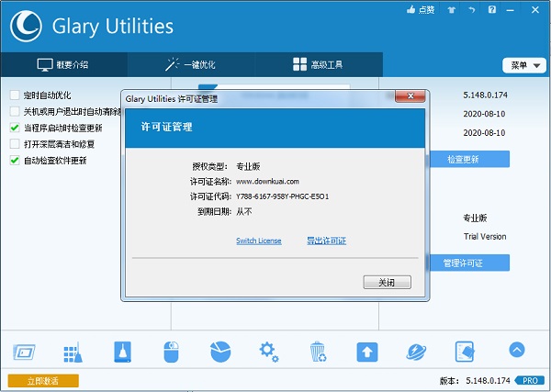Click the undo arrow icon in title bar
This screenshot has height=392, width=551.
[x=472, y=10]
